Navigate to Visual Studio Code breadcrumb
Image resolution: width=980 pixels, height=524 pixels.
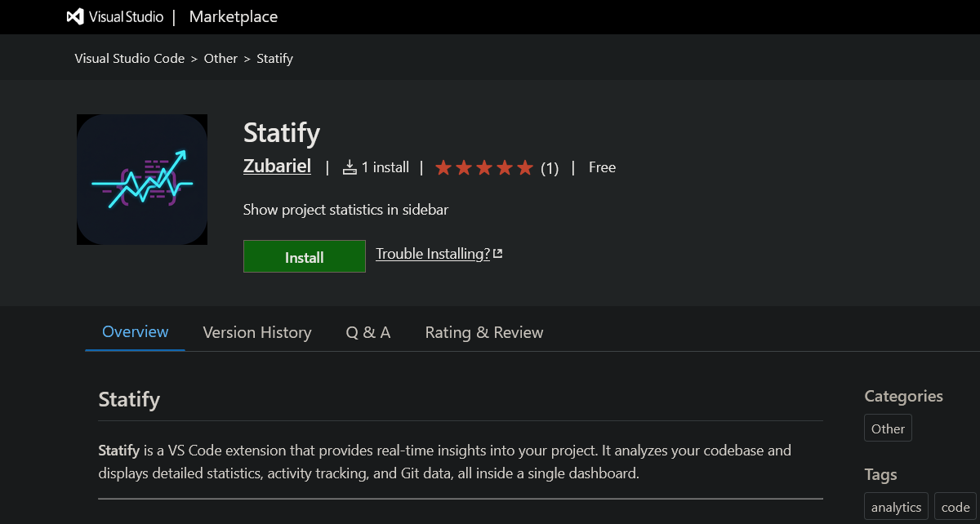click(129, 58)
